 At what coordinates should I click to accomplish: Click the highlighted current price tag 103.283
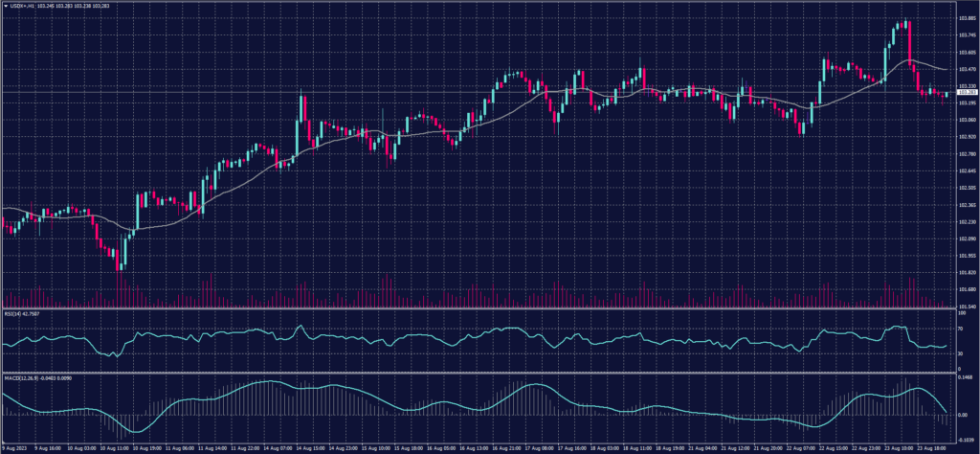(967, 92)
